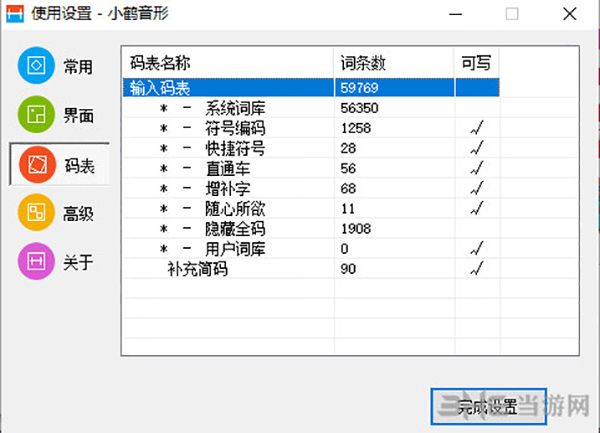Click the writable checkmark for 直通车
Image resolution: width=600 pixels, height=433 pixels.
click(x=477, y=168)
